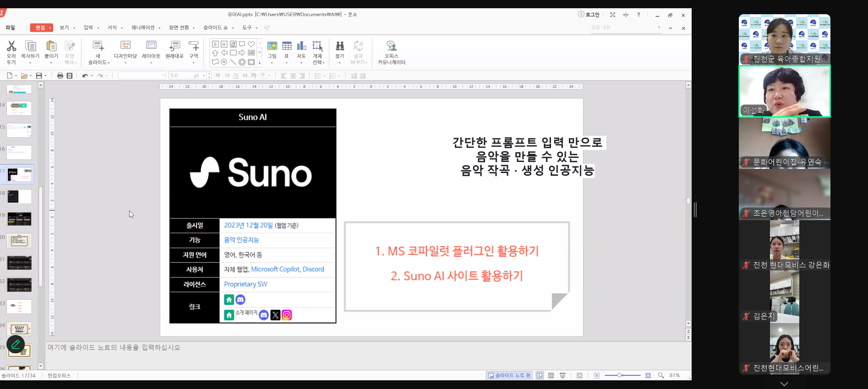
Task: Open the 디자인마당 design gallery
Action: point(126,45)
